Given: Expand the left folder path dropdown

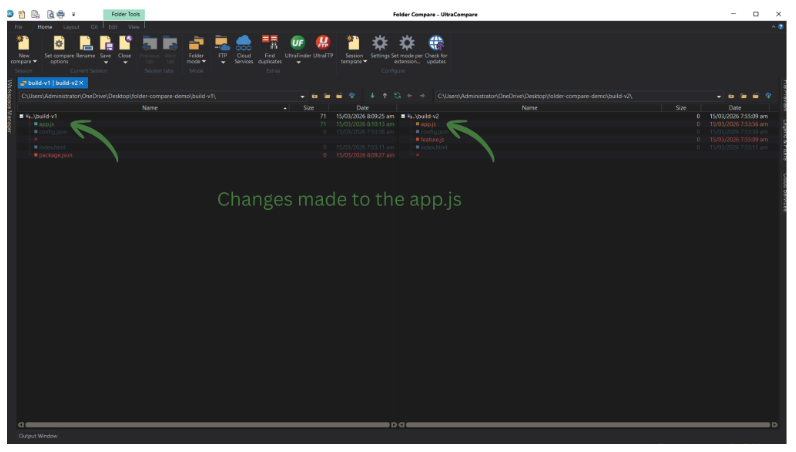Looking at the screenshot, I should tap(303, 96).
